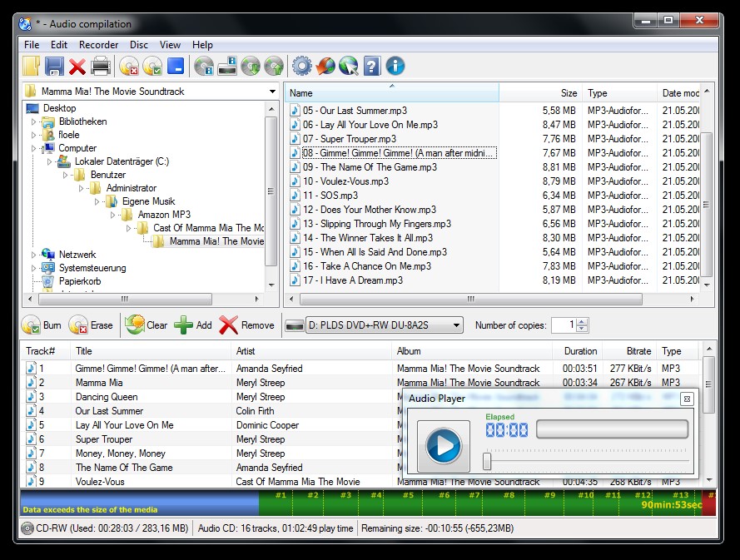Open the File menu

point(32,45)
